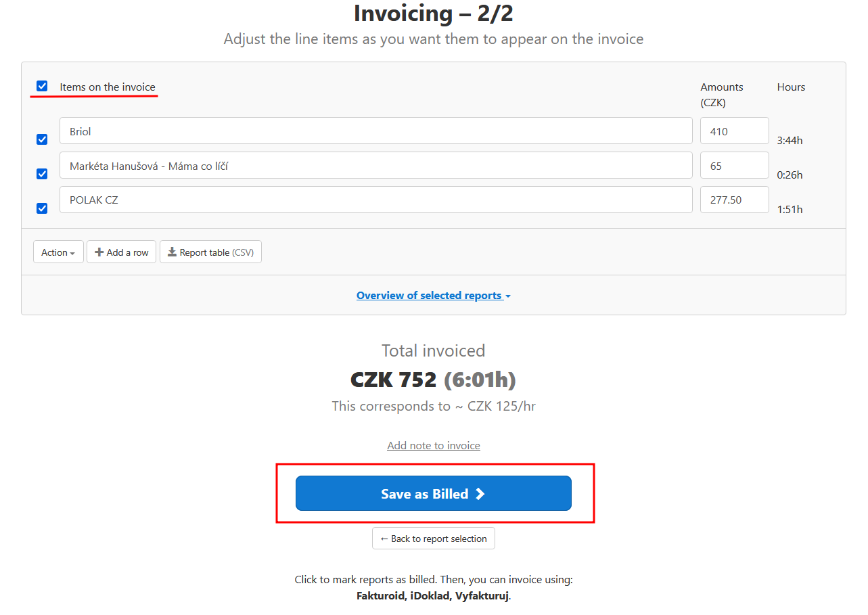This screenshot has height=615, width=868.
Task: Expand Overview of selected reports
Action: coord(433,296)
